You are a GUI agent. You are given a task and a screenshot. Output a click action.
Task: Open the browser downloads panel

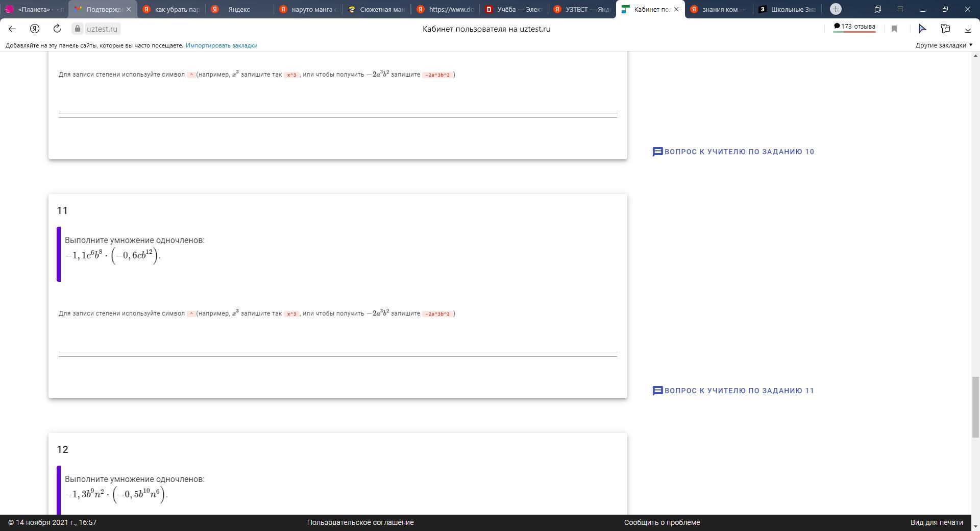(x=968, y=29)
